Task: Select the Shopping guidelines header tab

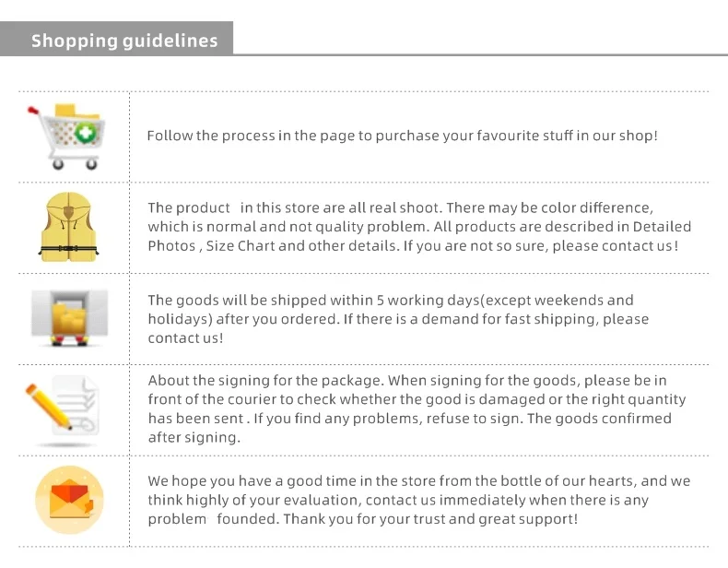Action: (116, 39)
